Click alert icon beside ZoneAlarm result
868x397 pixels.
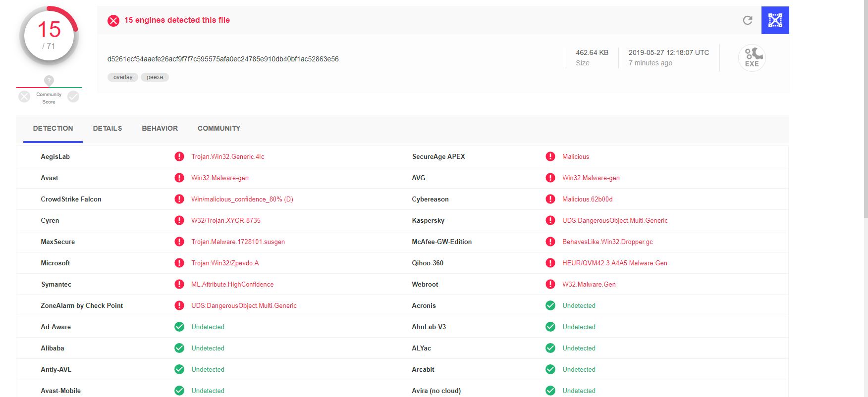179,305
